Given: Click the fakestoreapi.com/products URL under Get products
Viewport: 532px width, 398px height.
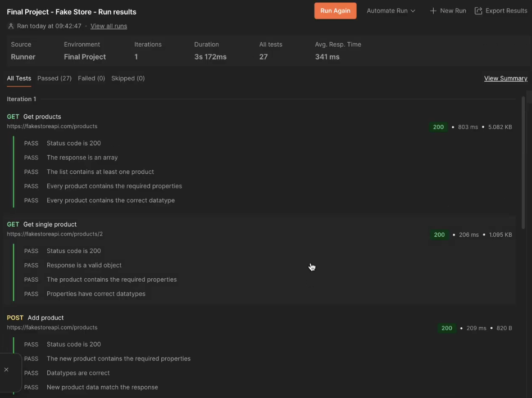Looking at the screenshot, I should pos(52,126).
